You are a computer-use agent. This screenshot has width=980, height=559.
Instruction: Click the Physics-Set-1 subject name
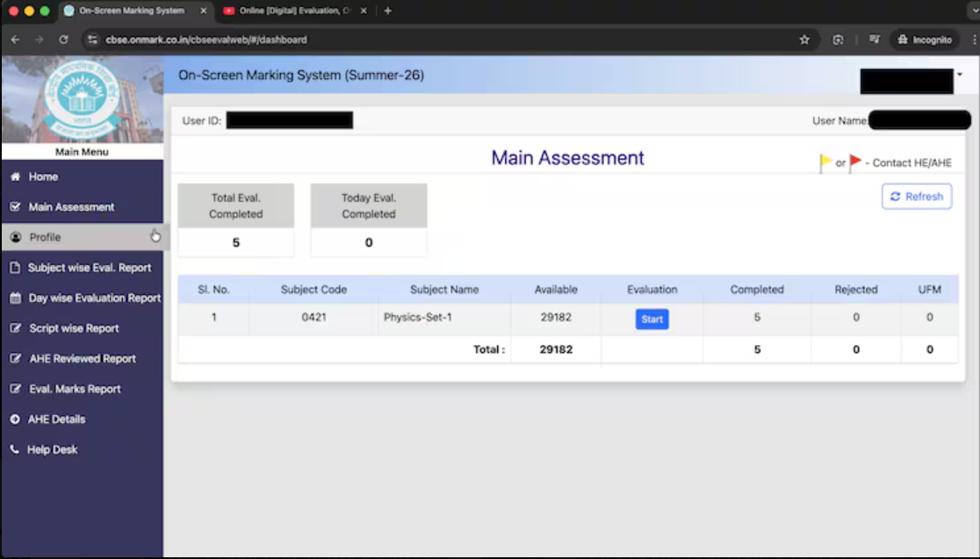(417, 318)
